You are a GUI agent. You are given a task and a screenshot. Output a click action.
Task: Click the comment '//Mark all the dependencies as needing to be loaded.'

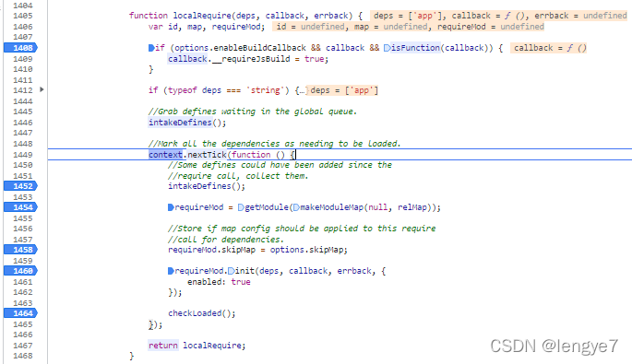point(275,144)
